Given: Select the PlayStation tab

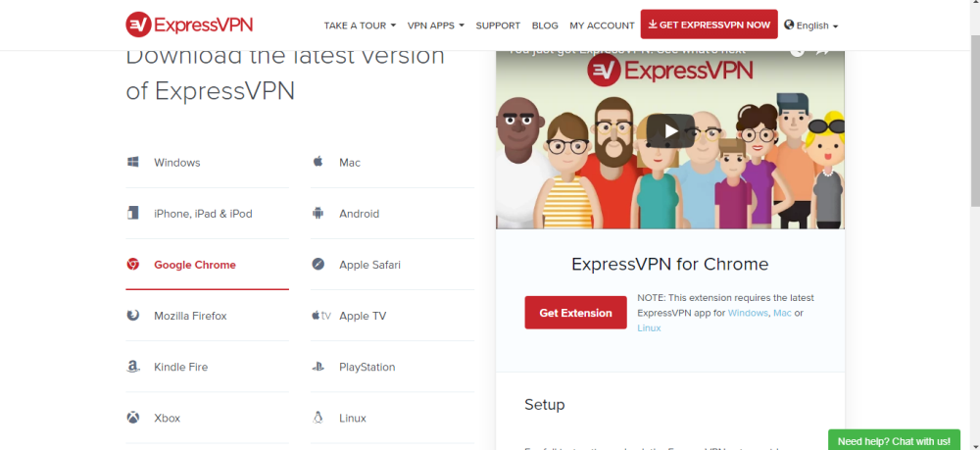Looking at the screenshot, I should coord(393,367).
